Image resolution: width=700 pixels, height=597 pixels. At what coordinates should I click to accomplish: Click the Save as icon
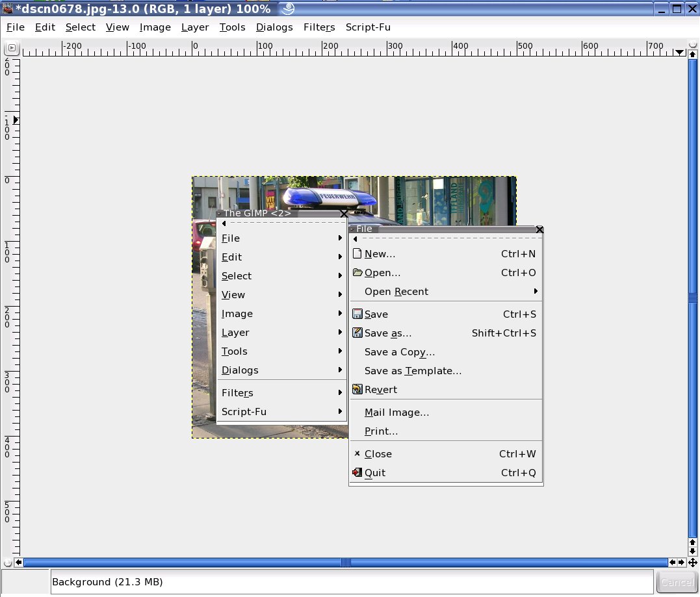(357, 333)
